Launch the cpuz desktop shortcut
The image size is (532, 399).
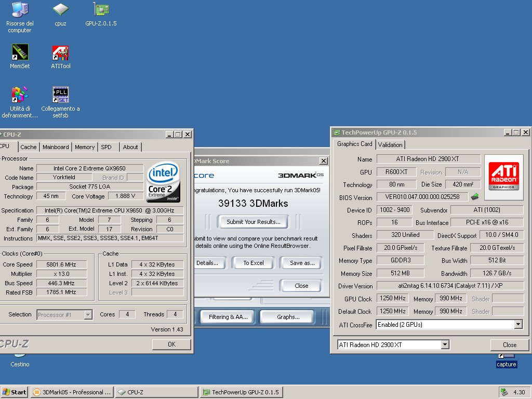60,14
